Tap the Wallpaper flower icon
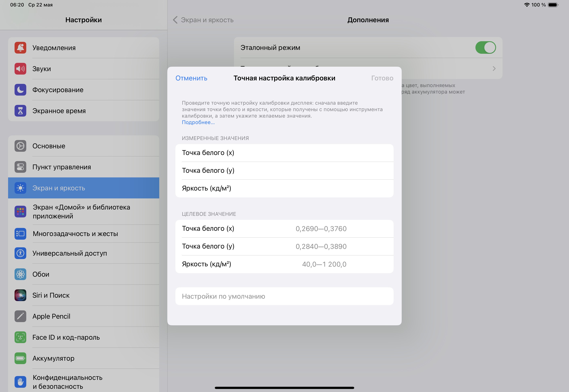 pyautogui.click(x=20, y=274)
